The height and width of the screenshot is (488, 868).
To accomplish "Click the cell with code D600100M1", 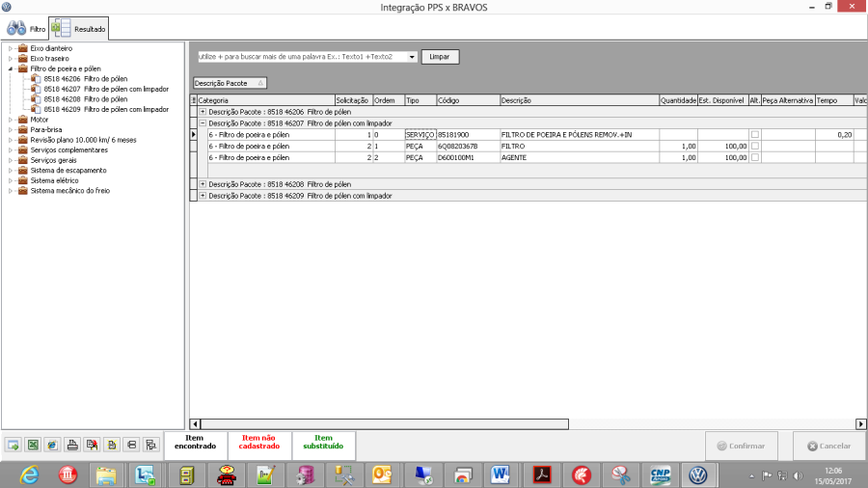I will [x=468, y=158].
